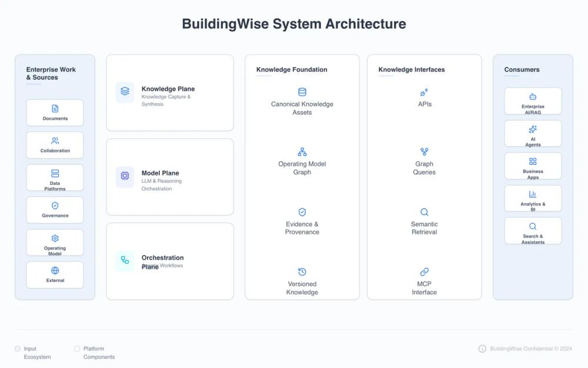Click the MCP Interface link icon
Viewport: 588px width, 368px height.
[424, 271]
